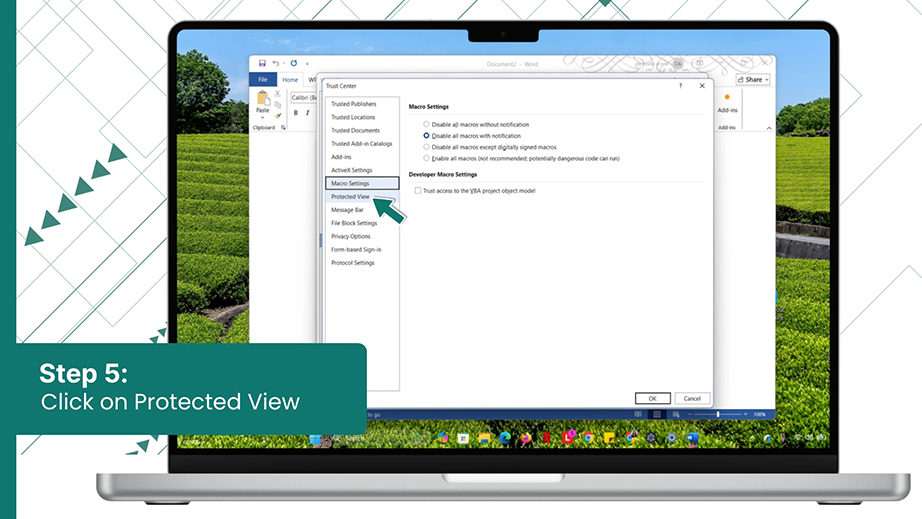Click the Paste clipboard icon in ribbon
The width and height of the screenshot is (922, 519).
262,98
